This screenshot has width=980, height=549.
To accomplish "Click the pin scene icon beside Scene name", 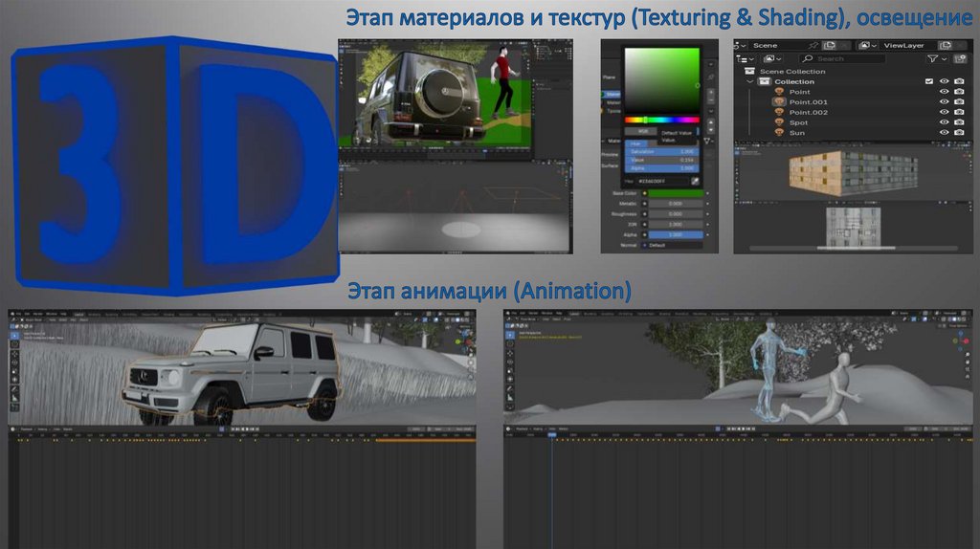I will pos(813,45).
